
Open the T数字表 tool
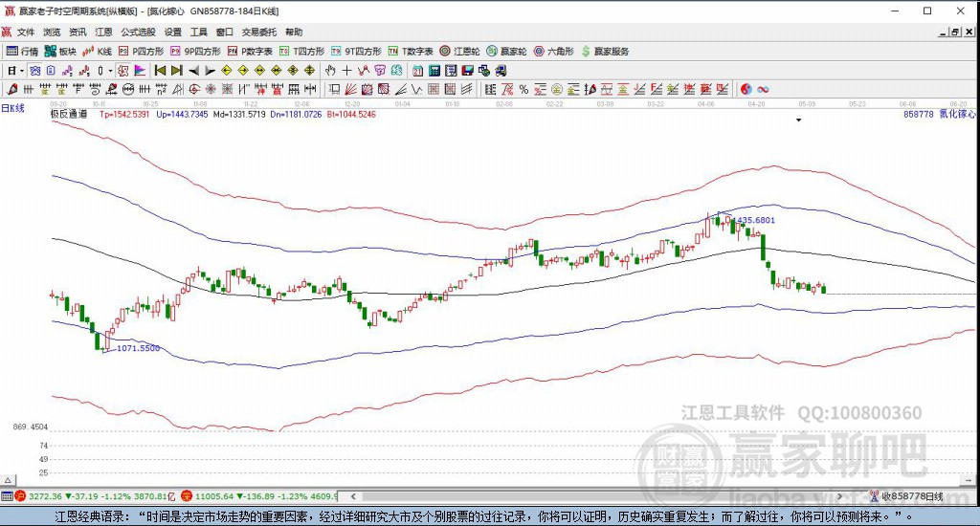pyautogui.click(x=411, y=52)
